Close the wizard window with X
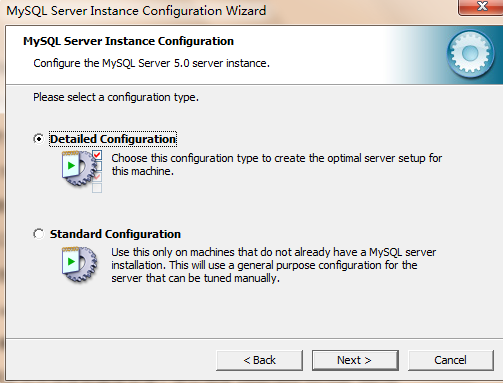Screen dimensions: 503x383 (482, 7)
